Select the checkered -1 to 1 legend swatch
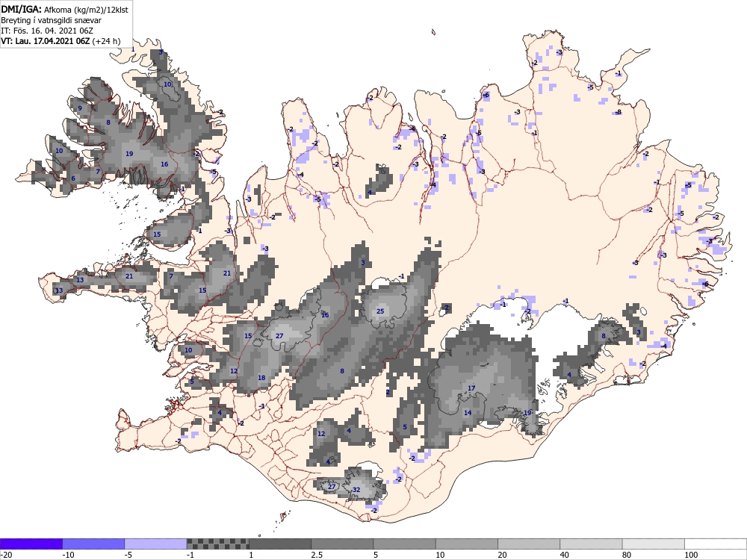The height and width of the screenshot is (560, 747). pyautogui.click(x=217, y=544)
